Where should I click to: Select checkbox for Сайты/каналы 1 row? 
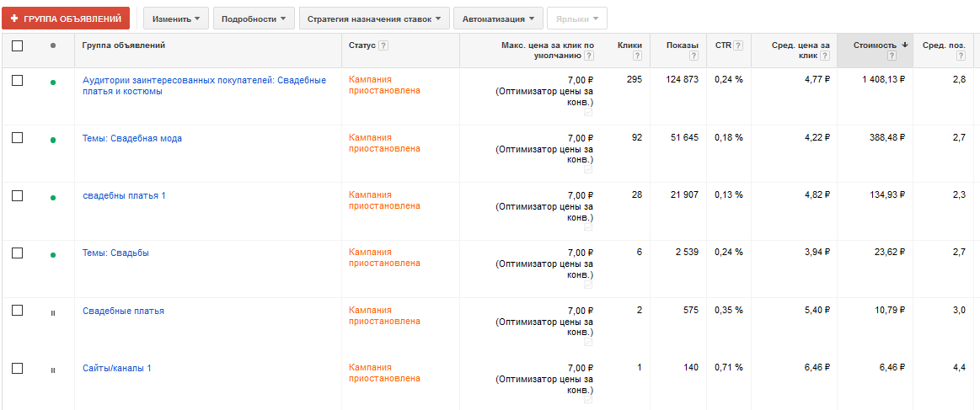coord(18,368)
